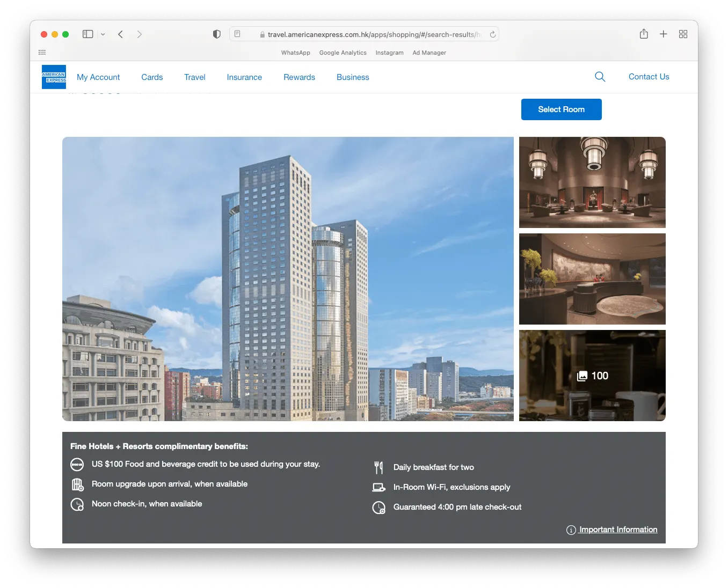
Task: Click the green full-screen window button
Action: tap(65, 34)
